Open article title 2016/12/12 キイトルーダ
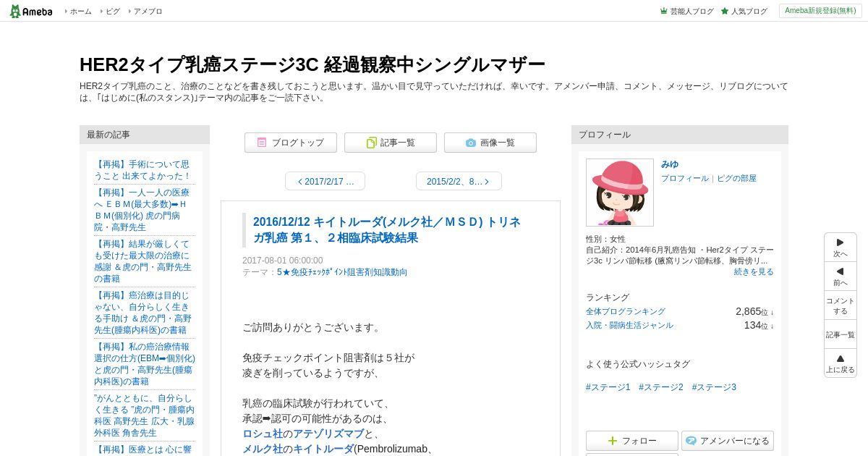 tap(387, 230)
